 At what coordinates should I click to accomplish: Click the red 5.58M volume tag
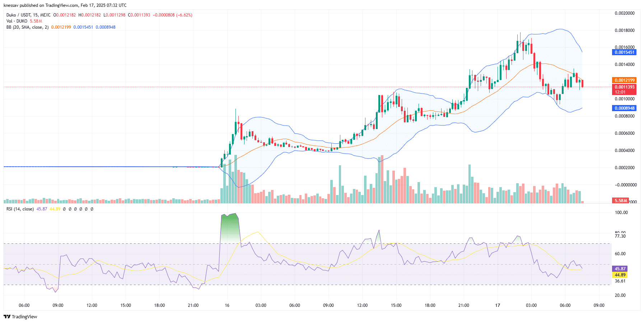pyautogui.click(x=620, y=201)
